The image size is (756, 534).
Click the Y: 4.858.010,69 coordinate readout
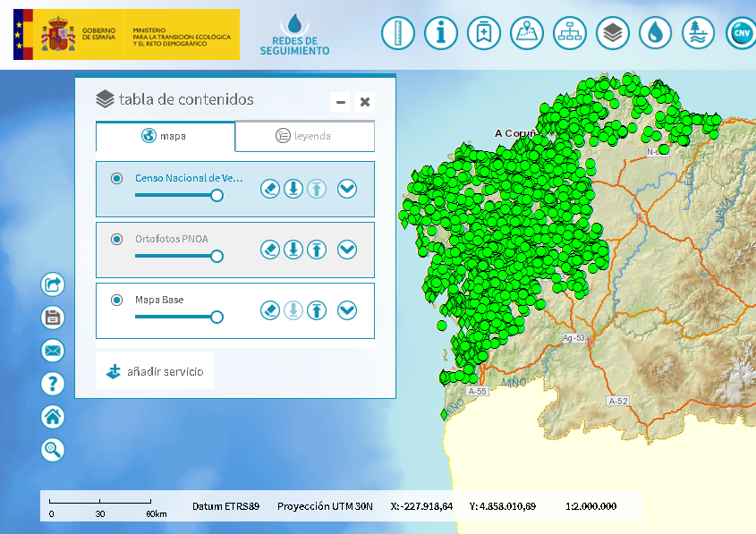(503, 506)
